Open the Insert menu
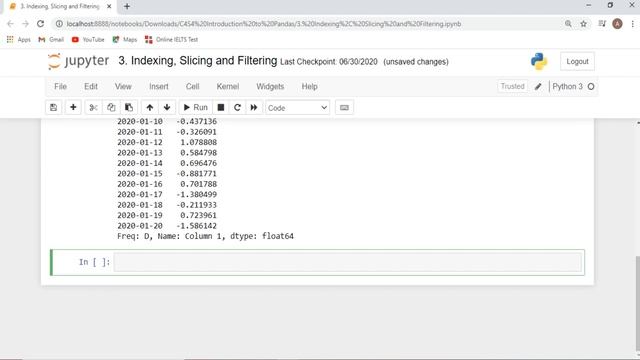The width and height of the screenshot is (640, 360). [159, 87]
